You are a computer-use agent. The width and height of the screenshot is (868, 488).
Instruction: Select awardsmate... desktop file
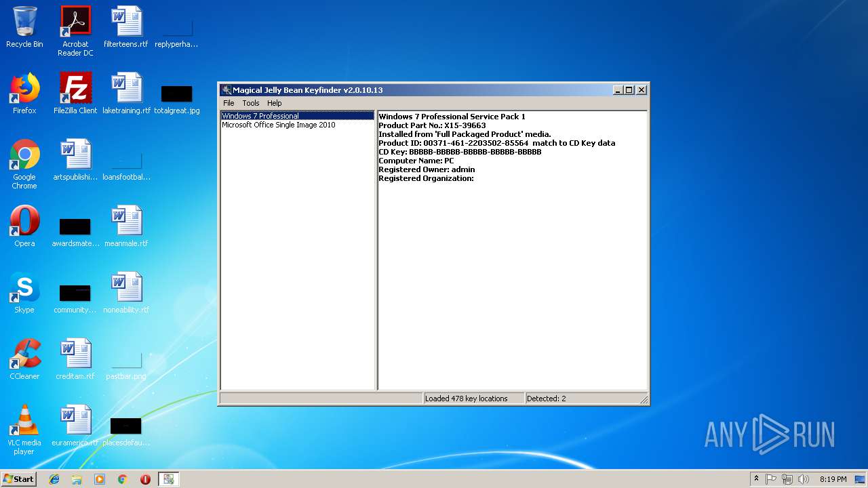tap(75, 232)
